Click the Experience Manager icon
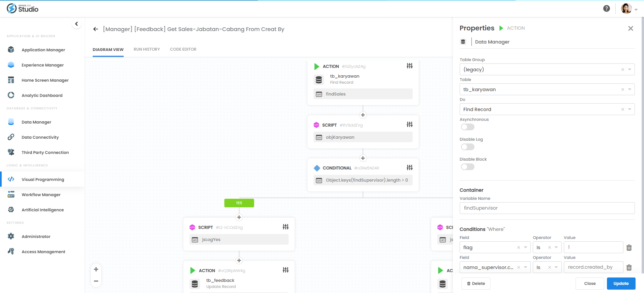 point(11,65)
